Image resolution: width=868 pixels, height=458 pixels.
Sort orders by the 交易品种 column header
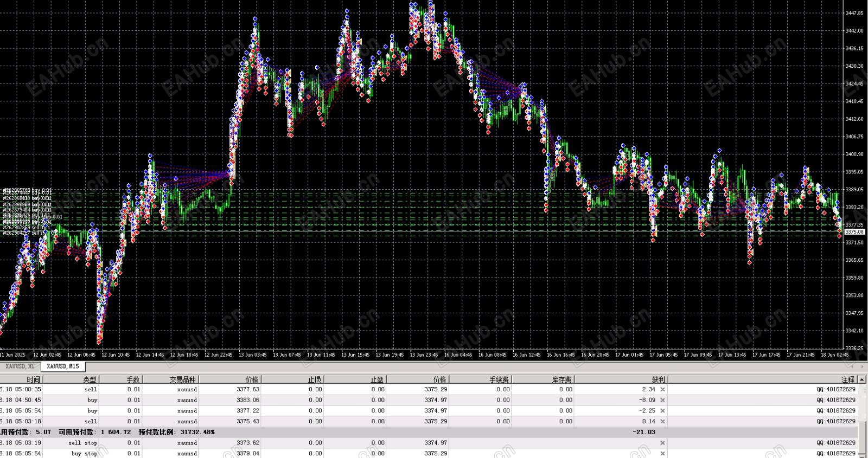(170, 379)
